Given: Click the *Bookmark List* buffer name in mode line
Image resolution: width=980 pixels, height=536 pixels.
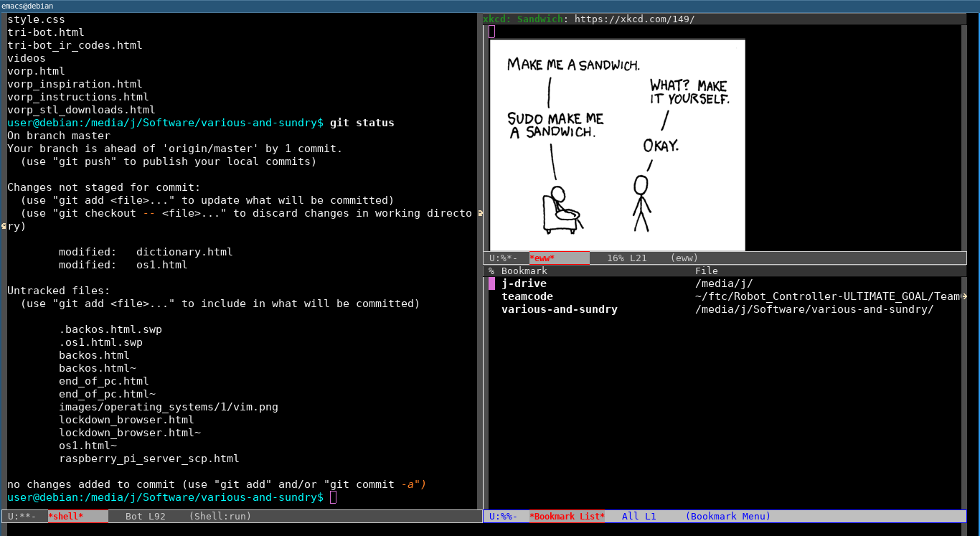Looking at the screenshot, I should pyautogui.click(x=567, y=516).
